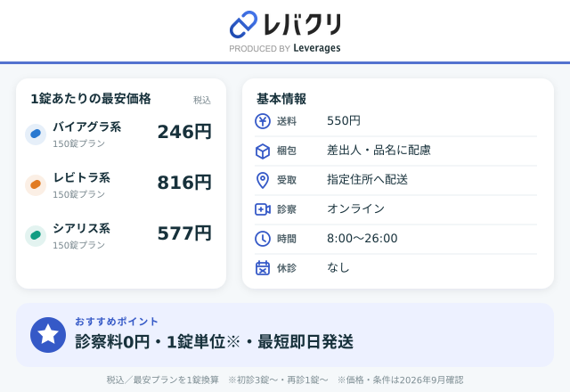This screenshot has height=392, width=570.
Task: Click the orange pill icon for レビトラ系
Action: (36, 184)
